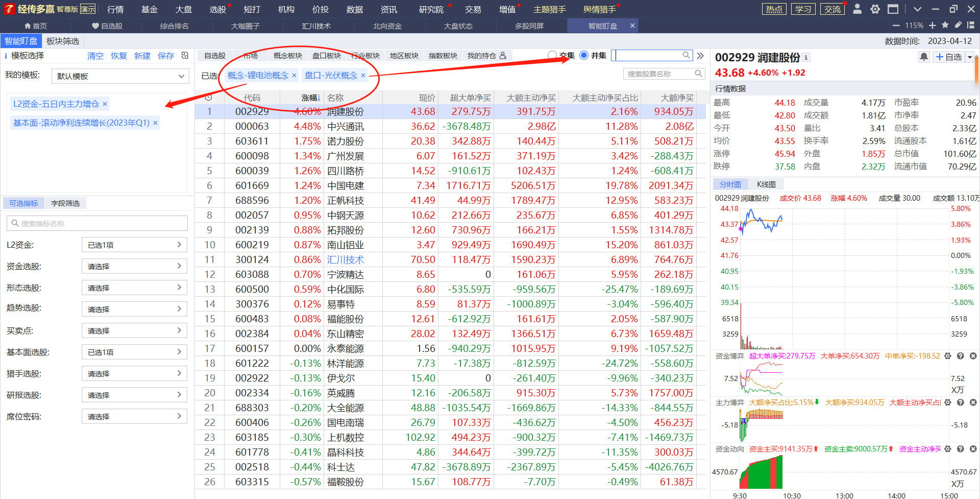Viewport: 980px width, 499px height.
Task: Click the price alert bell icon
Action: [x=923, y=57]
